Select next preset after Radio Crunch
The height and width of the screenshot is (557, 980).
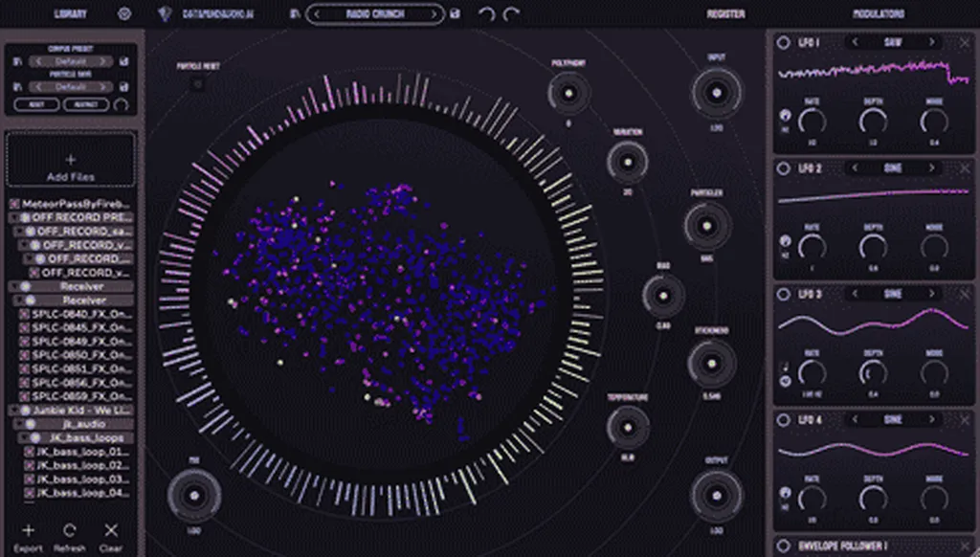coord(434,14)
